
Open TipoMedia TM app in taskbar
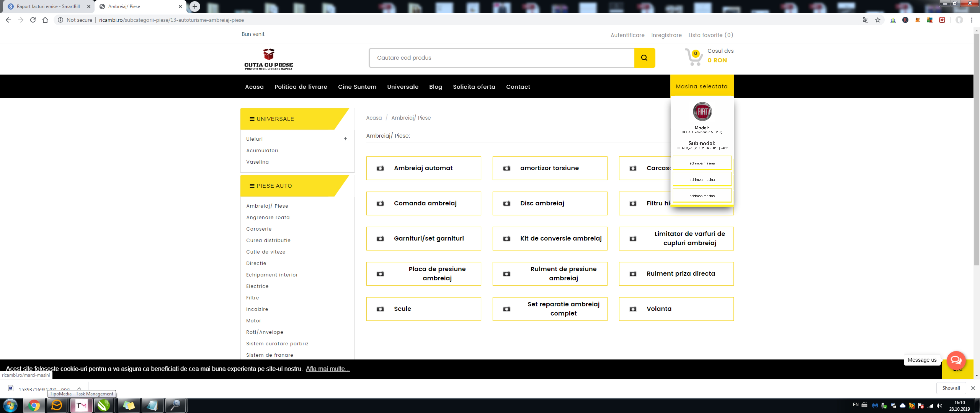[x=81, y=405]
